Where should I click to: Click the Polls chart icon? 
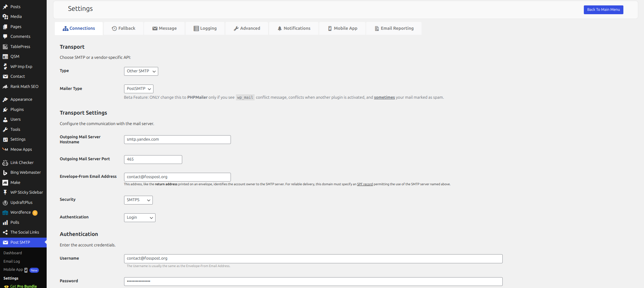[x=5, y=222]
